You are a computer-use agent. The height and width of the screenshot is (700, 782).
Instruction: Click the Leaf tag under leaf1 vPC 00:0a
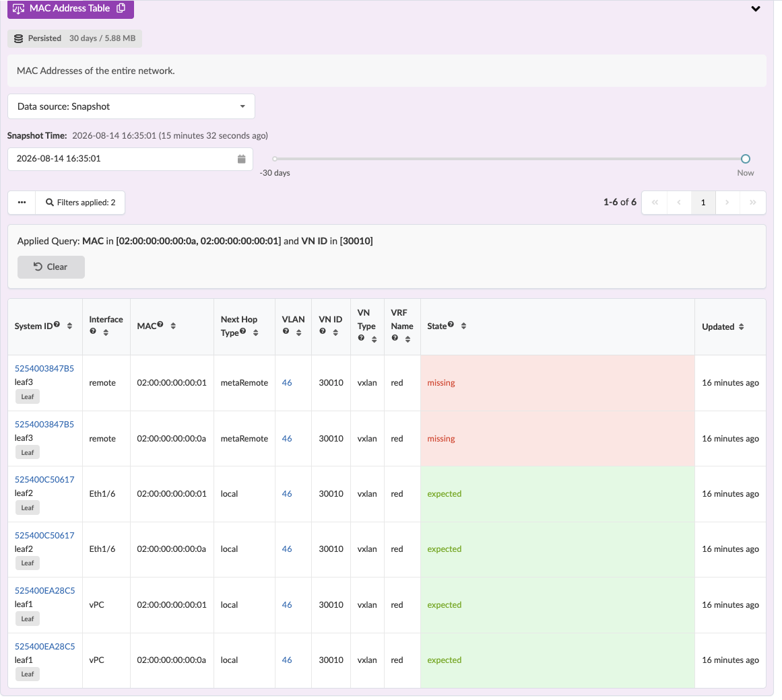click(28, 674)
